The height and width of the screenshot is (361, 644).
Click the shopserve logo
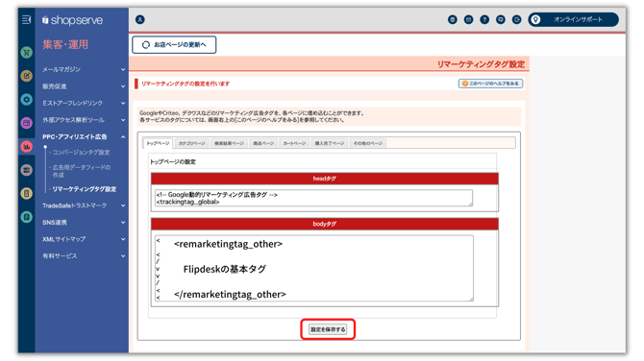73,20
